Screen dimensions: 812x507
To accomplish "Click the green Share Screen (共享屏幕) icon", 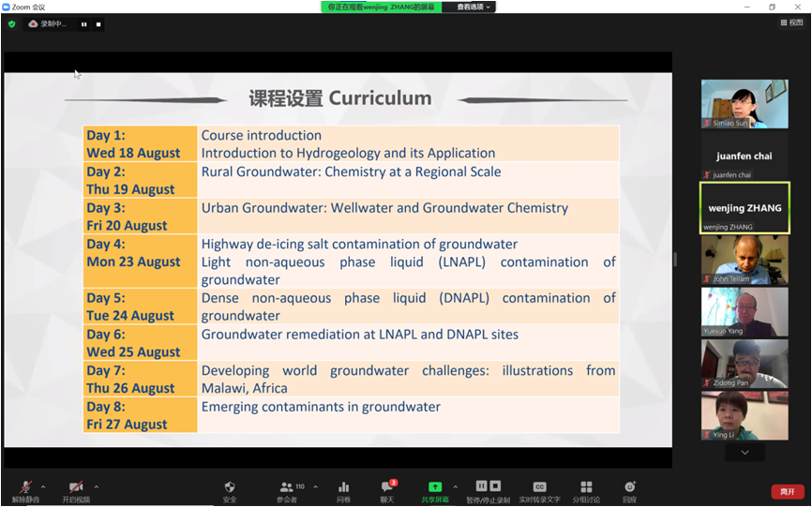I will (434, 489).
